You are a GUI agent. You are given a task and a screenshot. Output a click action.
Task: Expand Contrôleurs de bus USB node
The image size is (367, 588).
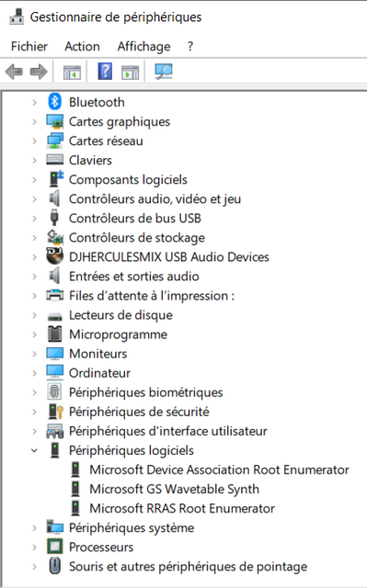34,219
